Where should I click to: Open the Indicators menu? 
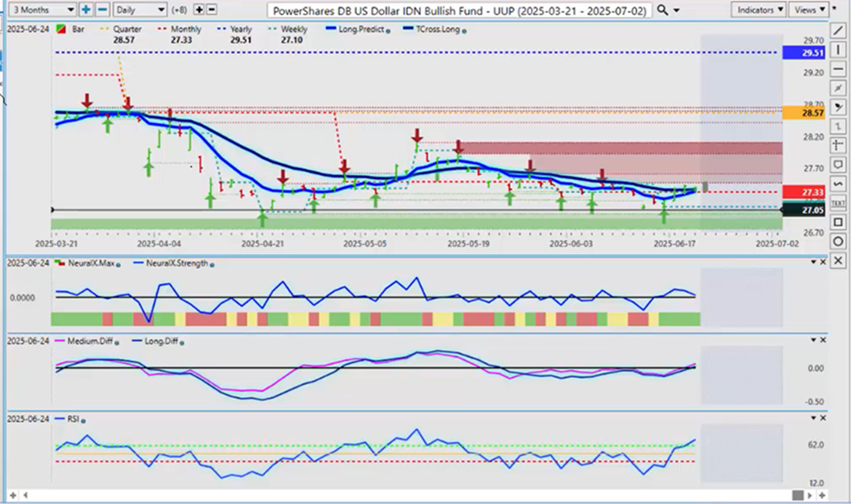click(x=759, y=10)
